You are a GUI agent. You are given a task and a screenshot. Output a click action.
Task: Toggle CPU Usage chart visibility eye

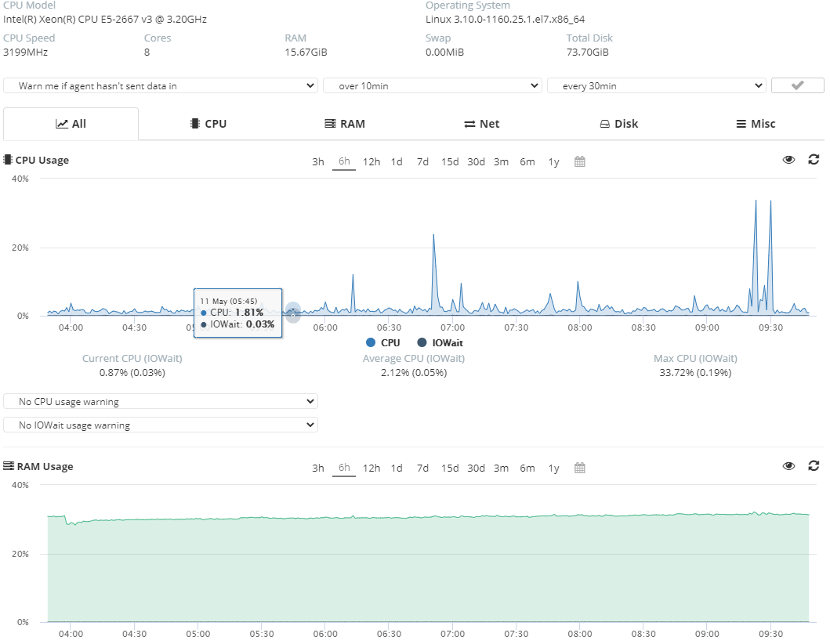[x=789, y=160]
